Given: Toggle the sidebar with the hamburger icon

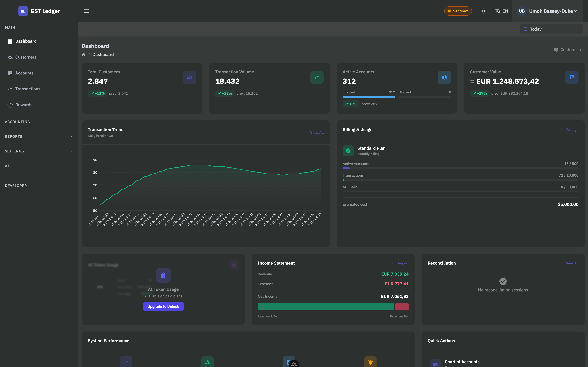Looking at the screenshot, I should 87,11.
